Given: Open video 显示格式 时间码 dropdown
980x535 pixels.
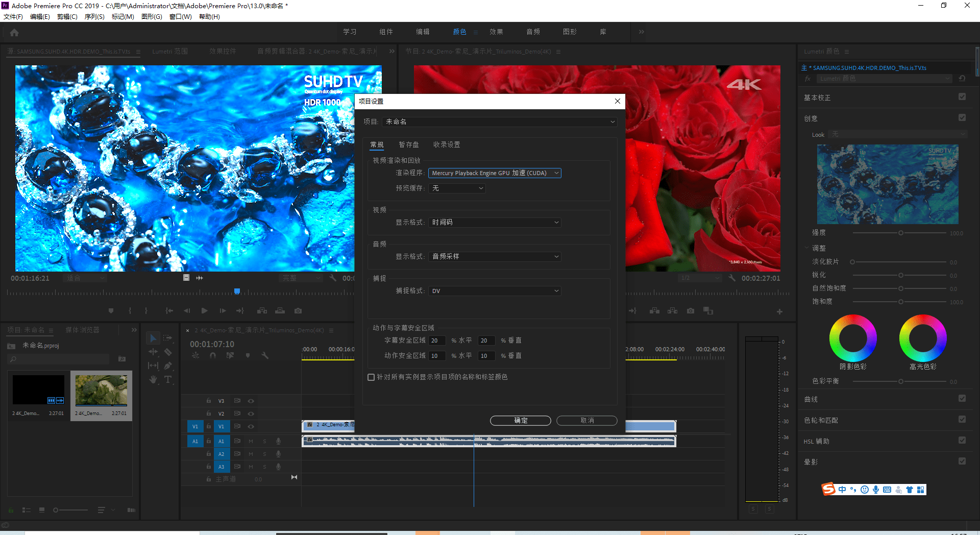Looking at the screenshot, I should click(495, 223).
